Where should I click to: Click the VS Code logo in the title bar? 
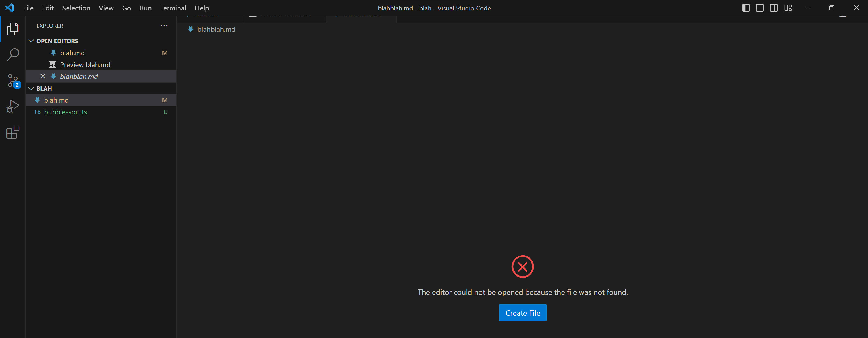tap(9, 8)
